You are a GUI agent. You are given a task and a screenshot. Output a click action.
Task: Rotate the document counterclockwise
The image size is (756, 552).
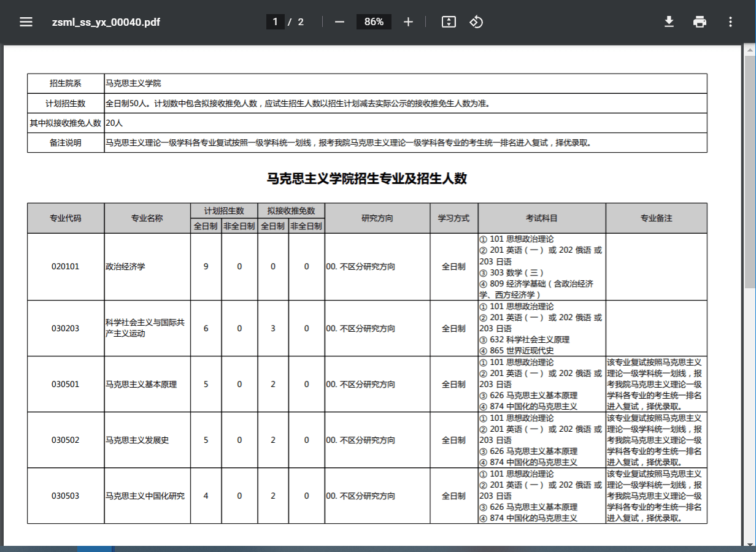[476, 22]
